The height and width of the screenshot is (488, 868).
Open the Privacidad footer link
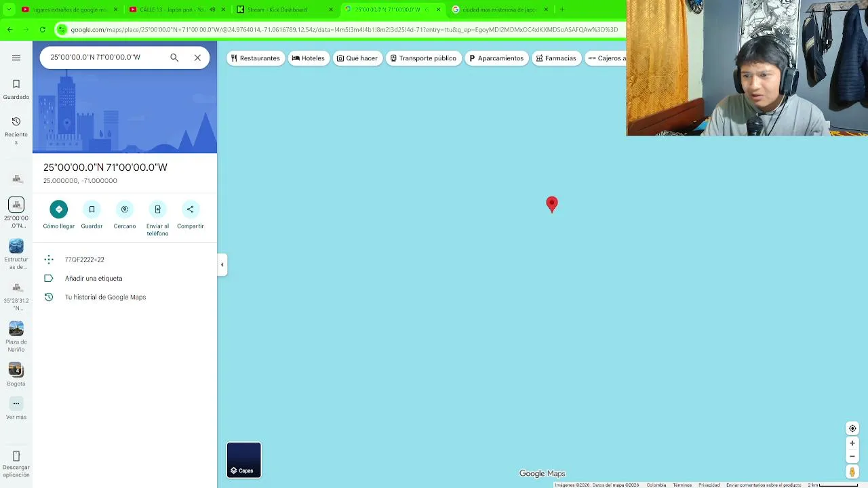(x=709, y=485)
